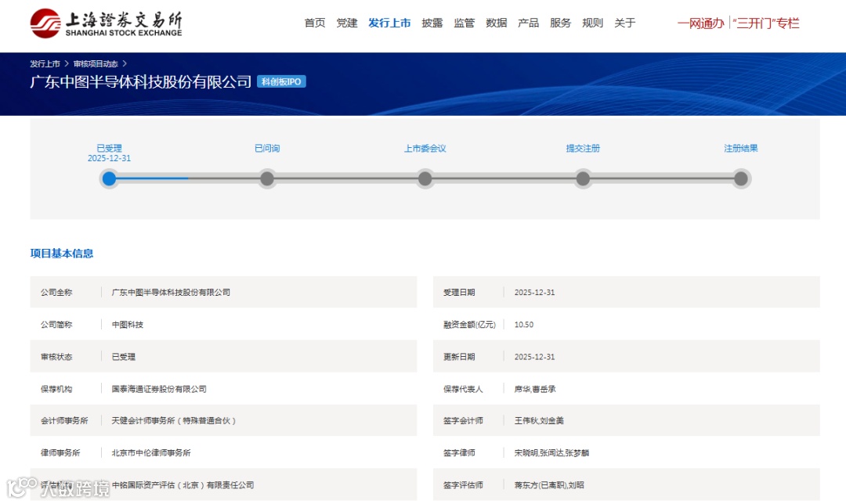Click the 注册结果 timeline node
This screenshot has width=846, height=504.
[x=741, y=178]
